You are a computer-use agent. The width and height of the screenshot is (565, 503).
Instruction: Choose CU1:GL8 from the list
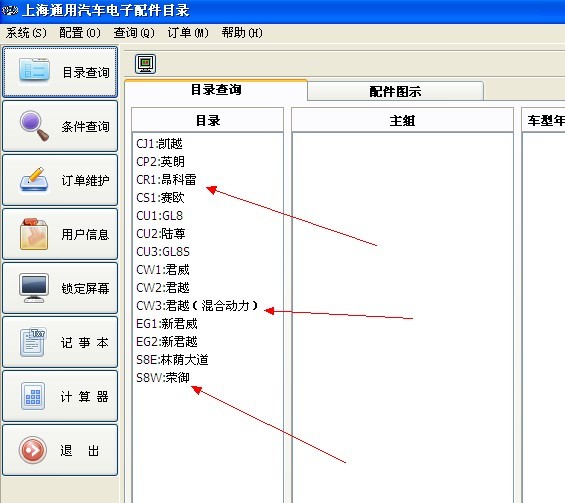[160, 215]
